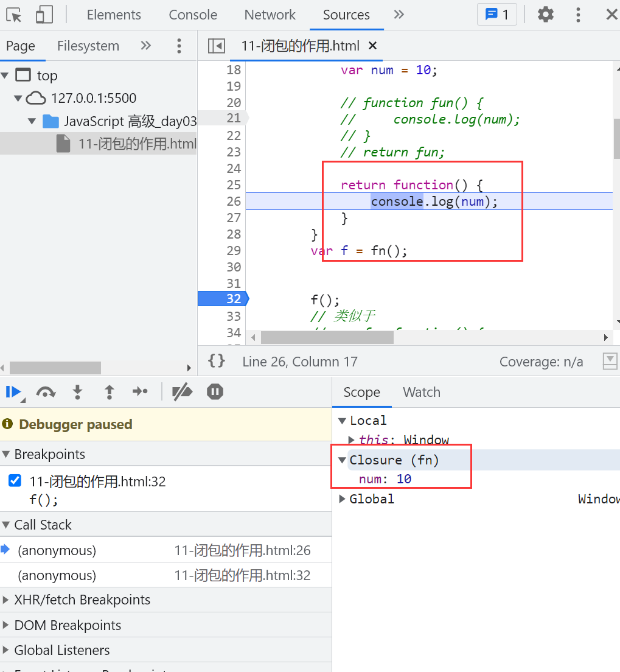Uncheck the 11-闭包的作用.html:32 breakpoint
Screen dimensions: 620x672
pyautogui.click(x=15, y=481)
